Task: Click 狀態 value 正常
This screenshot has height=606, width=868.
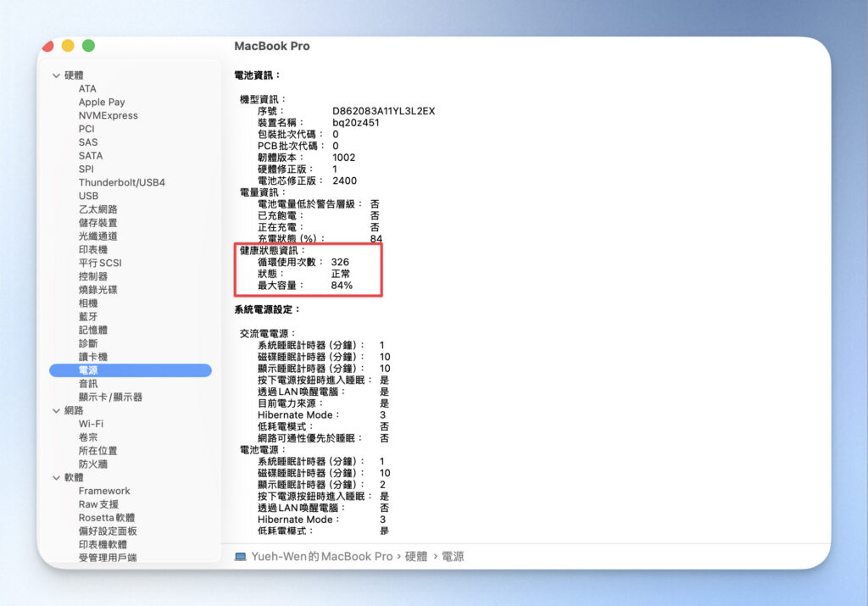Action: [341, 274]
